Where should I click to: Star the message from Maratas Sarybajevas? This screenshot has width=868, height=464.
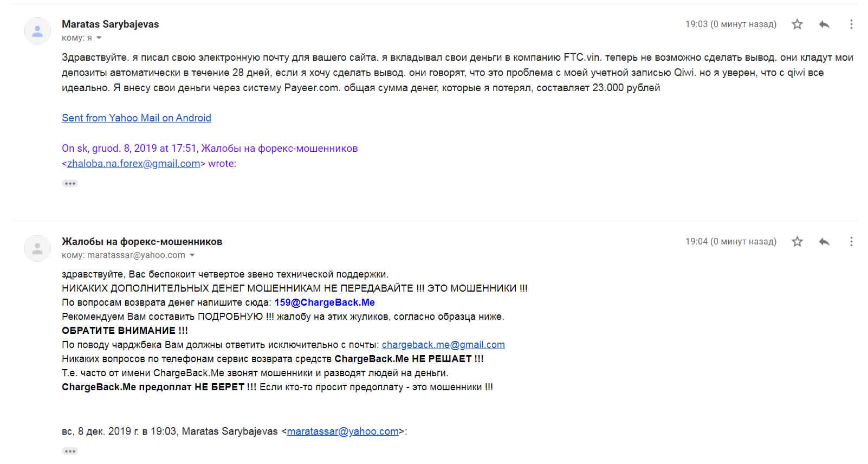pos(797,24)
